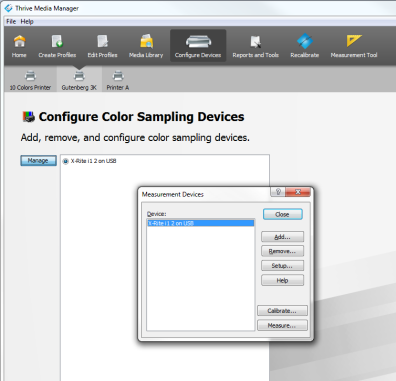Image resolution: width=396 pixels, height=381 pixels.
Task: Open the Media Library
Action: coord(146,46)
